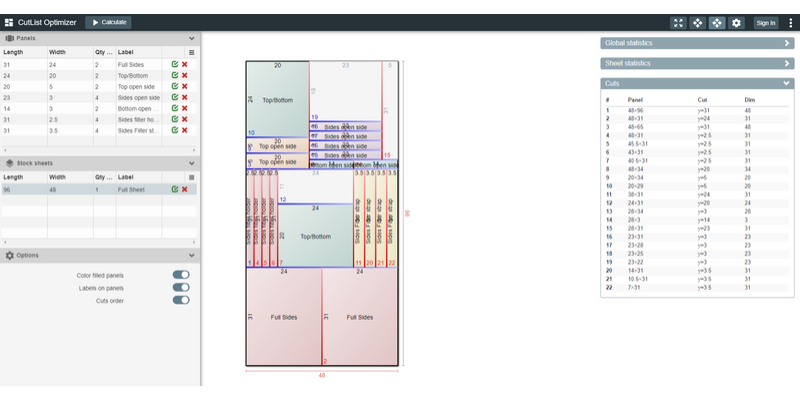The image size is (800, 400).
Task: Open the Stock sheets table column menu icon
Action: coord(191,178)
